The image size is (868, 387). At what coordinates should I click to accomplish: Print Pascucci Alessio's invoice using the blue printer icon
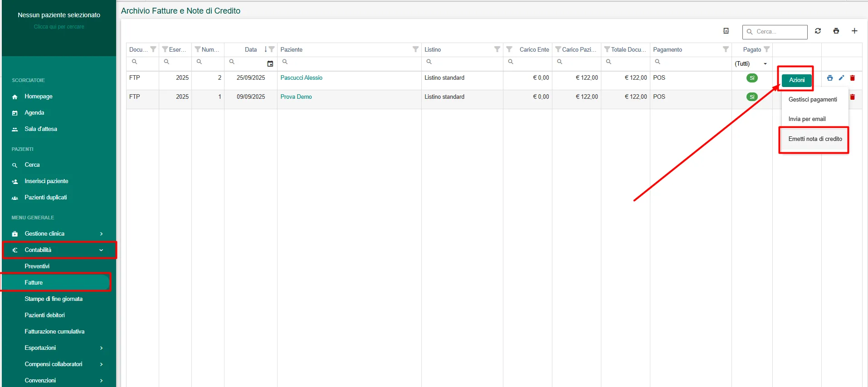pyautogui.click(x=829, y=78)
